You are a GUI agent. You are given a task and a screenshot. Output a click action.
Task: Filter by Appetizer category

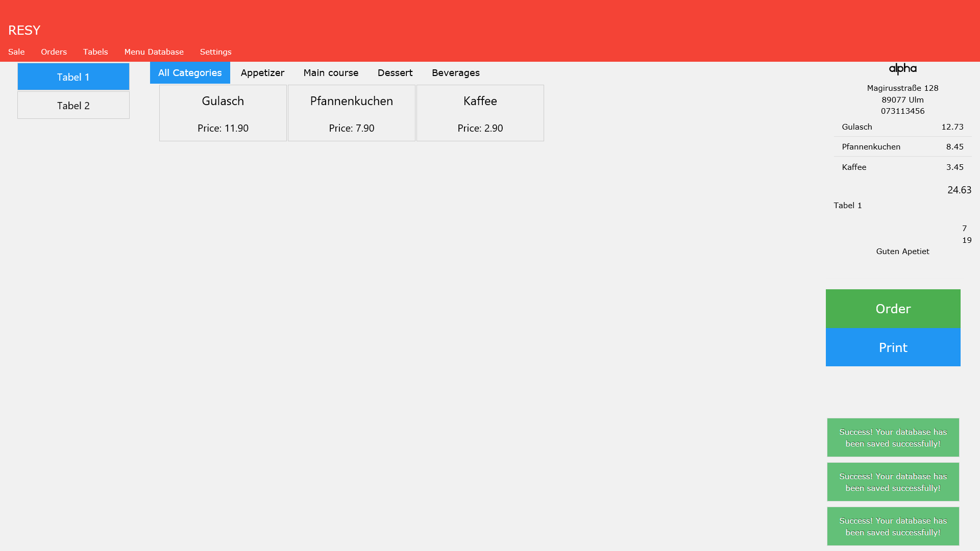click(x=262, y=73)
